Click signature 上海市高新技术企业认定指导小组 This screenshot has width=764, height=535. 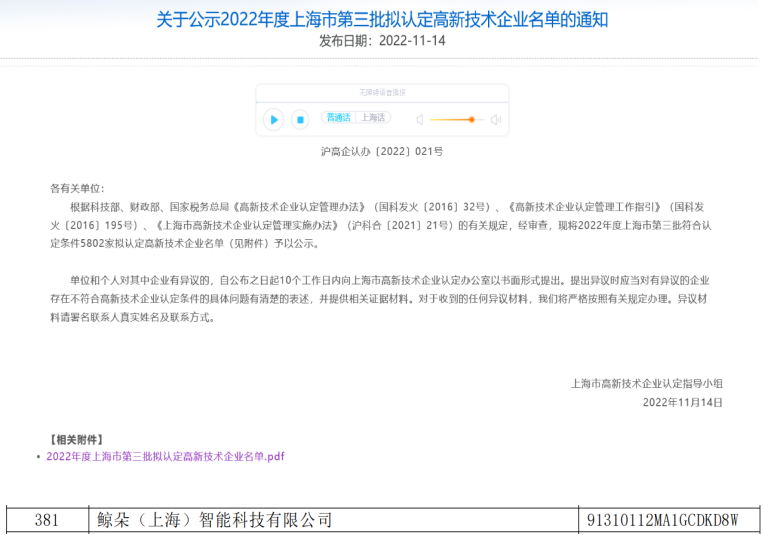[x=647, y=384]
